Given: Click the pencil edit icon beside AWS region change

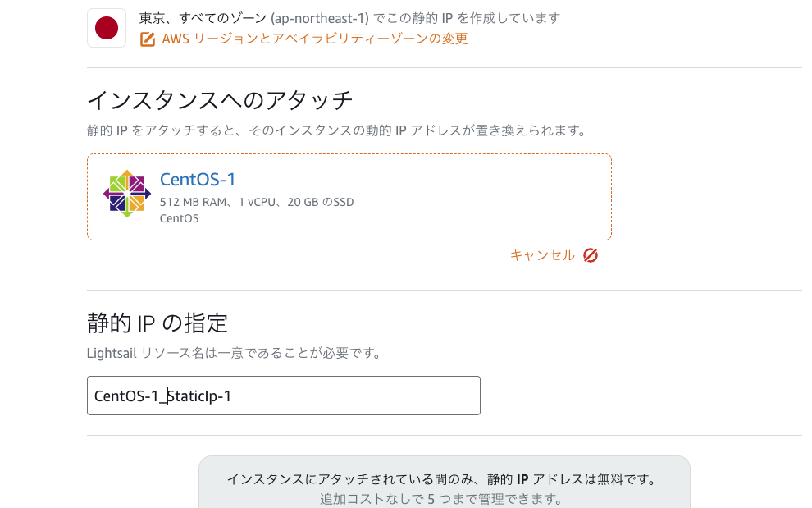Looking at the screenshot, I should 148,39.
